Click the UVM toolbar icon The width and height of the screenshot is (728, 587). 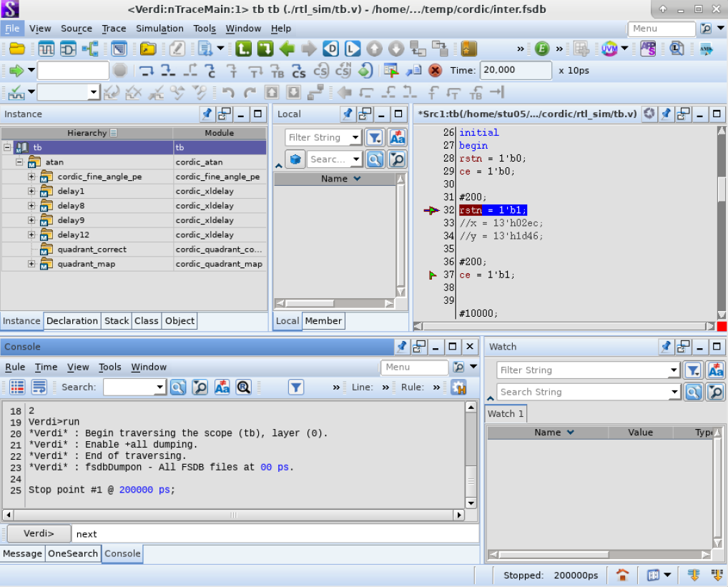click(x=609, y=48)
